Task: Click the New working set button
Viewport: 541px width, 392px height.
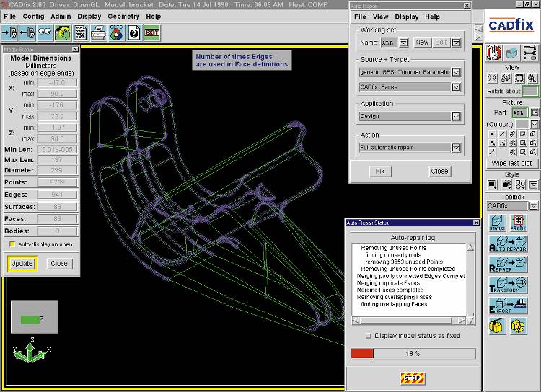Action: 422,43
